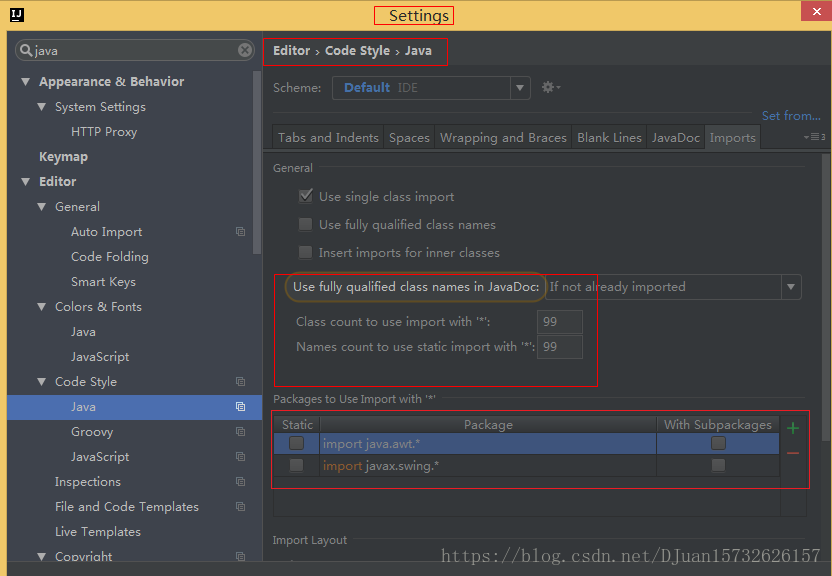832x576 pixels.
Task: Click the Set from... link
Action: click(x=791, y=116)
